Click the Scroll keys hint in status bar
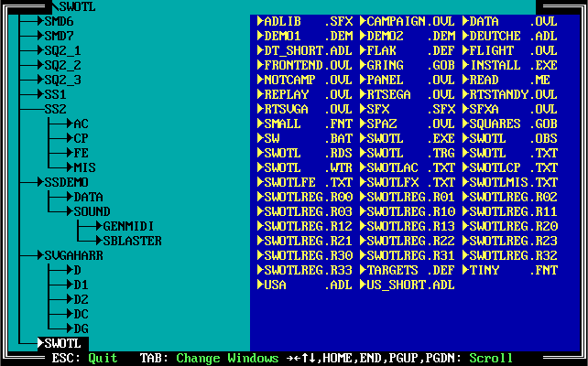 (491, 358)
